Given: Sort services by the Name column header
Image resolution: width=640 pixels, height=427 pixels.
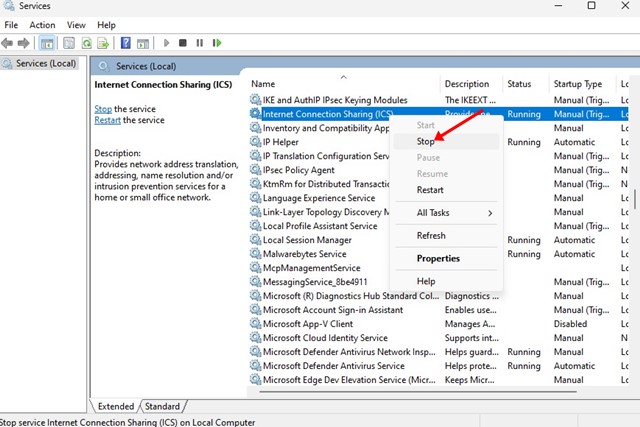Looking at the screenshot, I should (x=263, y=84).
